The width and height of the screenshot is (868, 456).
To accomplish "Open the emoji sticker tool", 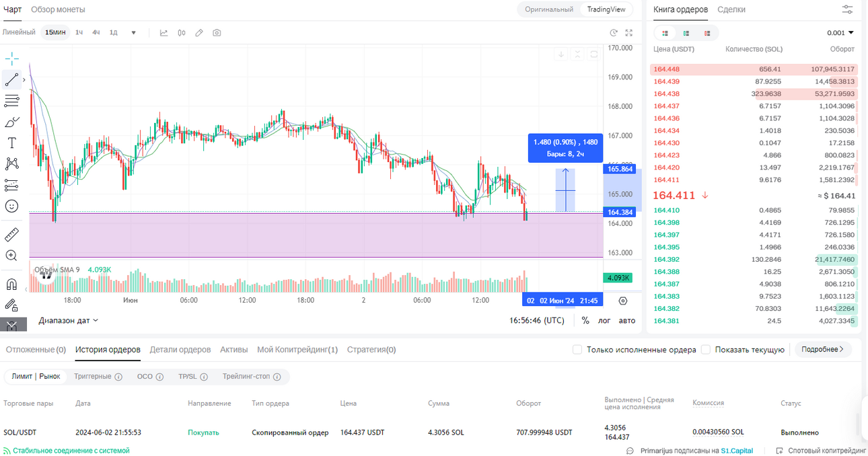I will pyautogui.click(x=11, y=206).
